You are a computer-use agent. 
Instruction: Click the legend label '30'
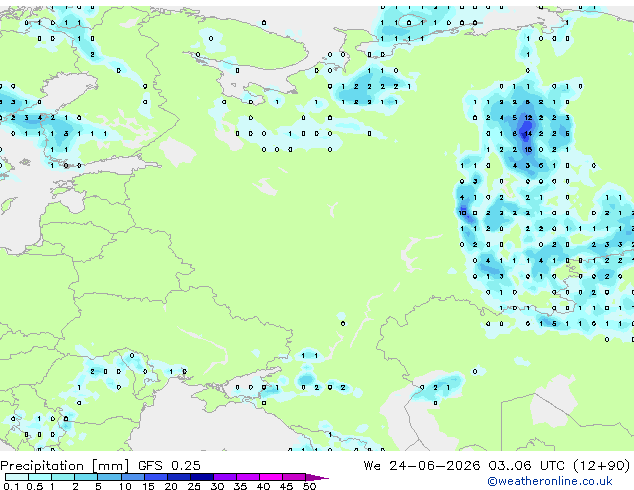click(x=217, y=486)
